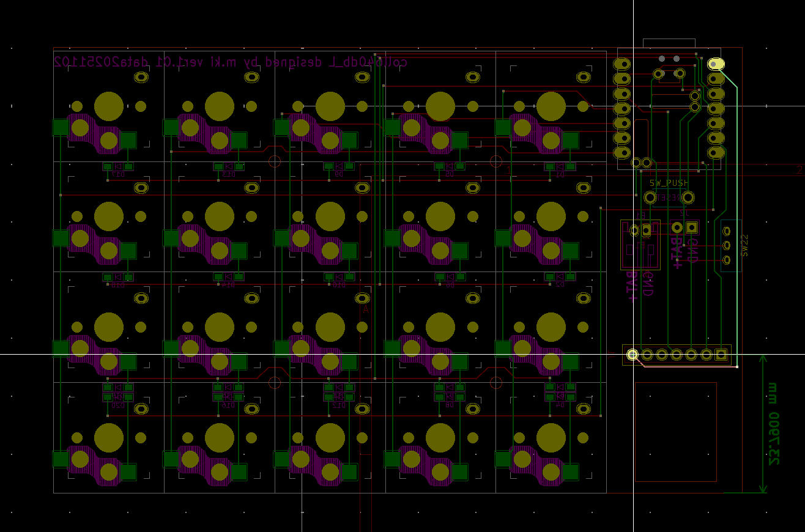This screenshot has width=805, height=532.
Task: Click the empty red rectangle outline bottom right
Action: tap(675, 431)
